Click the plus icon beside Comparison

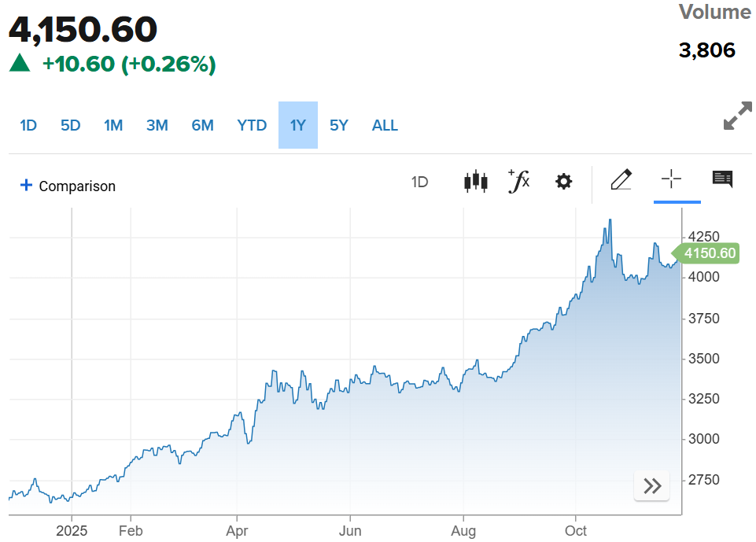point(26,186)
